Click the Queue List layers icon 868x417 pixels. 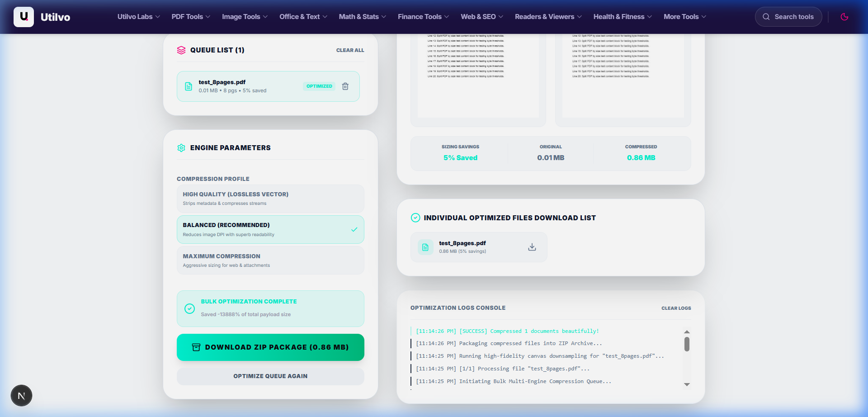click(181, 50)
